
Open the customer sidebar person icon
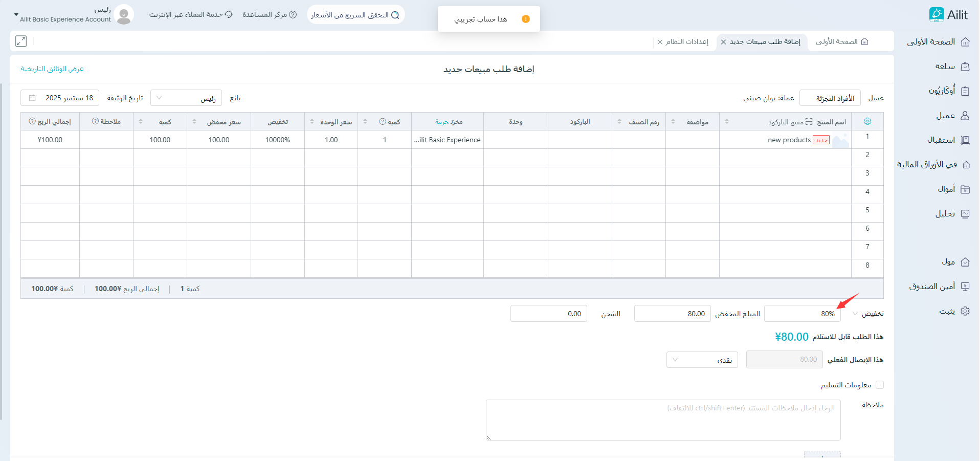[x=965, y=116]
